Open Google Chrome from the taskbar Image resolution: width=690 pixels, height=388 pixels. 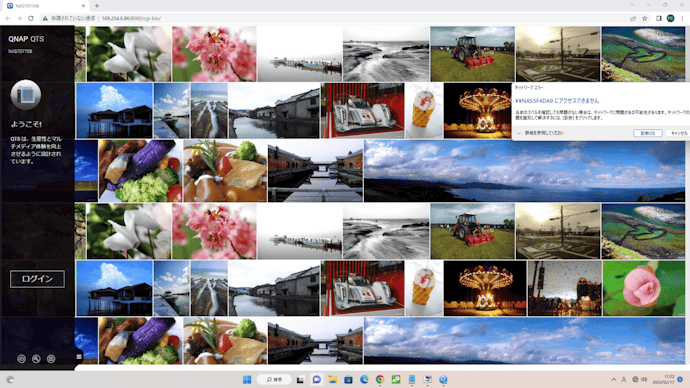pyautogui.click(x=380, y=379)
